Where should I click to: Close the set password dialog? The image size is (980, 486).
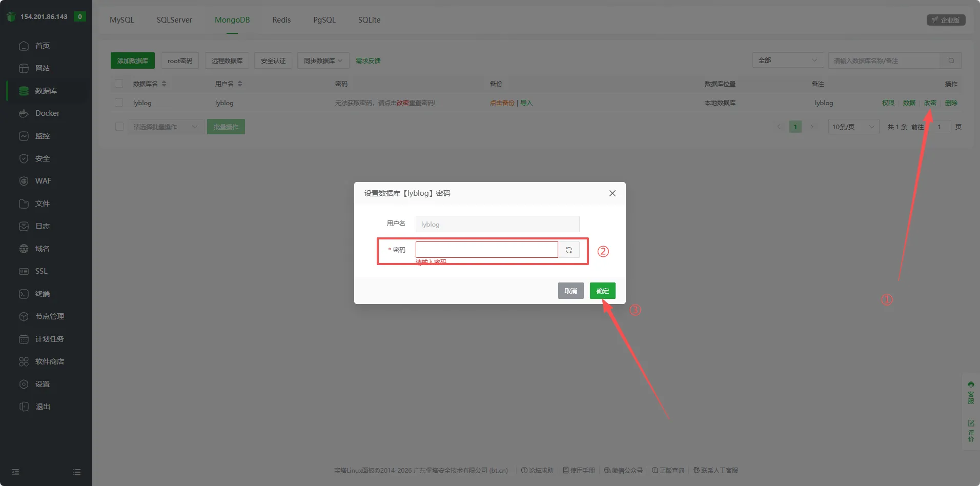pos(612,193)
